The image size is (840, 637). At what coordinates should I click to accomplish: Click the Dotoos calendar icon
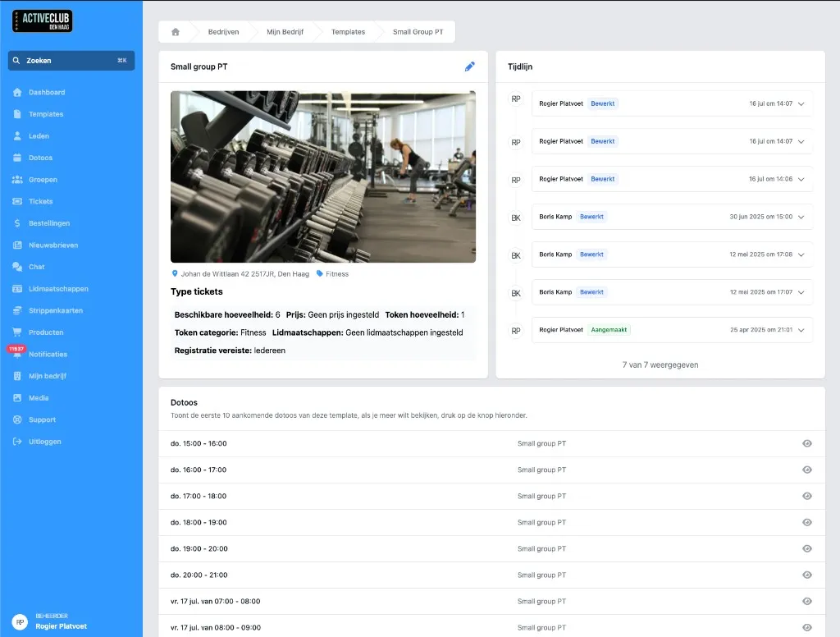point(17,158)
